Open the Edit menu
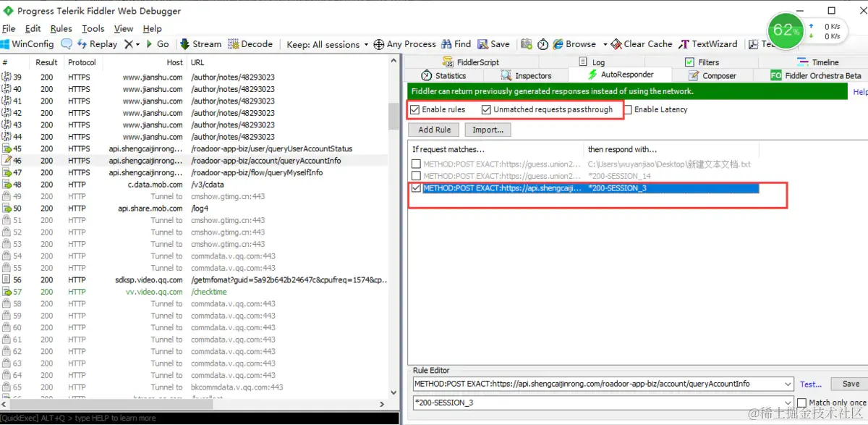 point(33,29)
